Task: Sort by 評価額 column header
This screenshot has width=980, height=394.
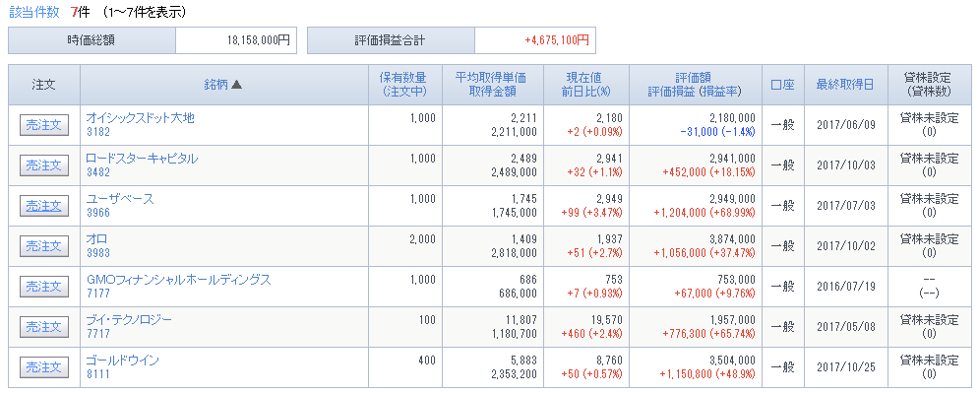Action: coord(695,78)
